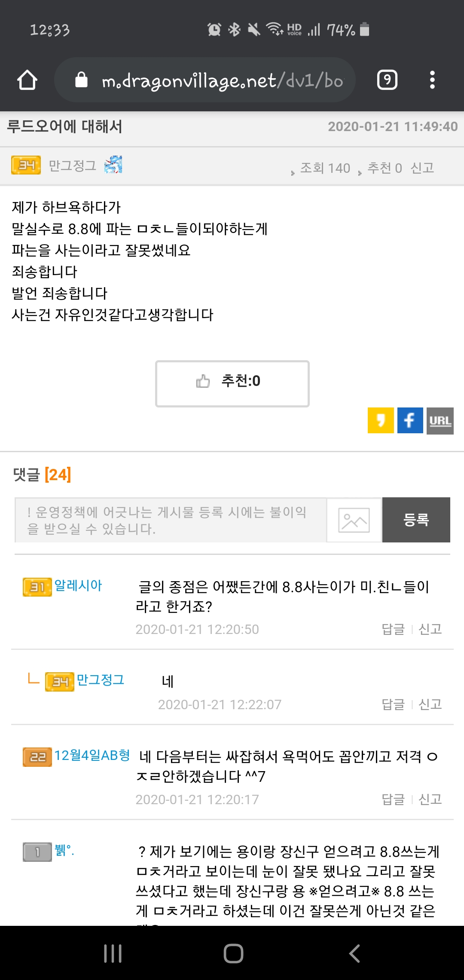The image size is (464, 980).
Task: Tap the author's dragon avatar icon
Action: coord(113,165)
